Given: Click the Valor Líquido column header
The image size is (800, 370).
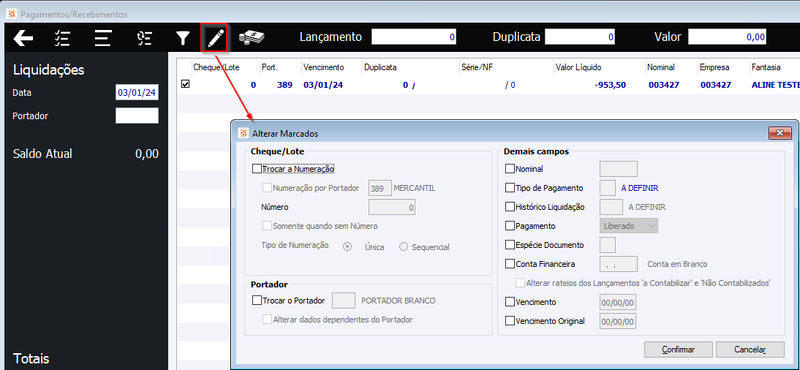Looking at the screenshot, I should [579, 67].
